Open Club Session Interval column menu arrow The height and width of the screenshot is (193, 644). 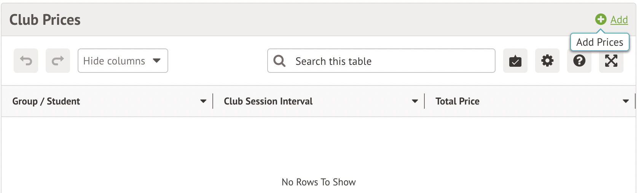(x=415, y=101)
